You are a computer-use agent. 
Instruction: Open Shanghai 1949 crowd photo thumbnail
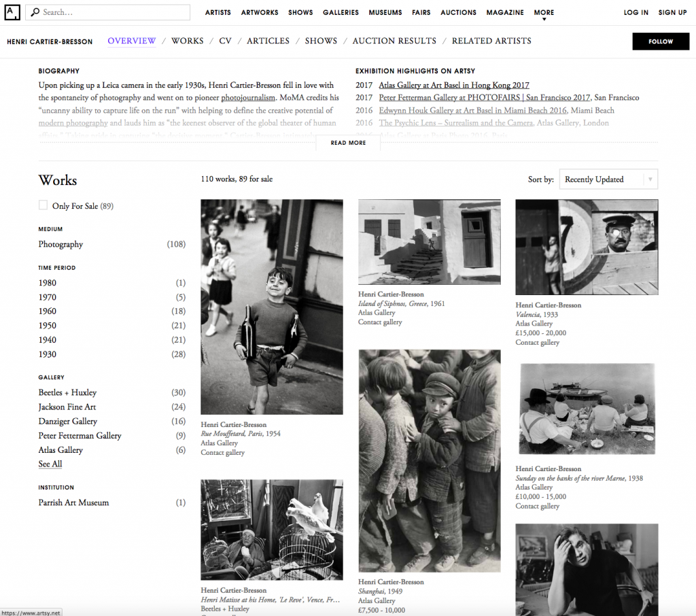430,461
